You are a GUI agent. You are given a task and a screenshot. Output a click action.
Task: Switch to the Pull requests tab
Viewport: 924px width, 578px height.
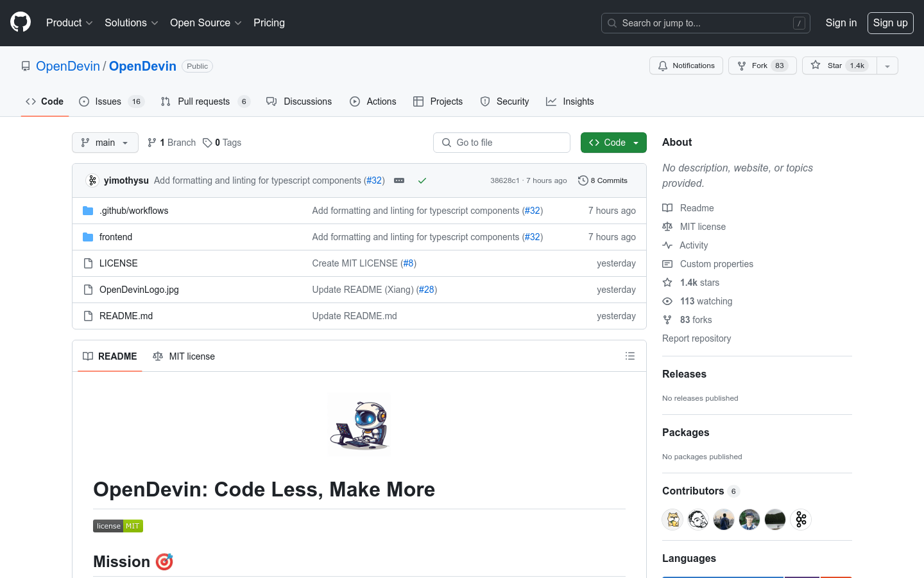pos(203,101)
